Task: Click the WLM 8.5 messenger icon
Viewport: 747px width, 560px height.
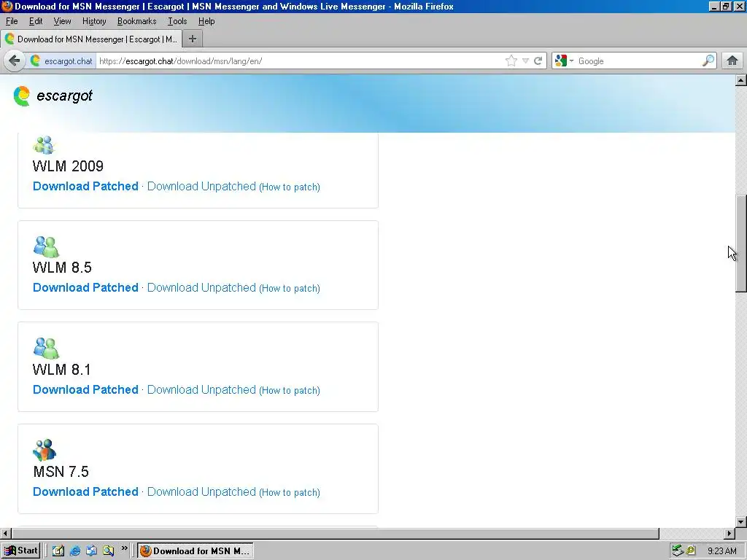Action: 46,246
